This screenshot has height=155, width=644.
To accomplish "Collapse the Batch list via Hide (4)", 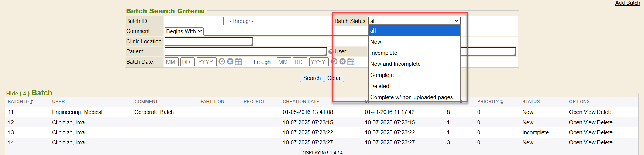I will [18, 94].
